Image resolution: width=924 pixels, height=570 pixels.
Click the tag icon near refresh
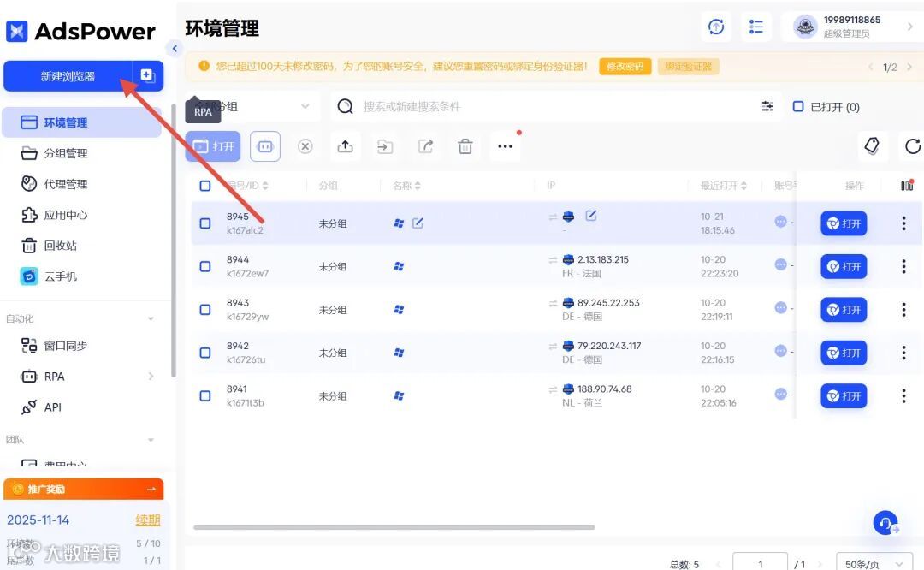point(872,145)
